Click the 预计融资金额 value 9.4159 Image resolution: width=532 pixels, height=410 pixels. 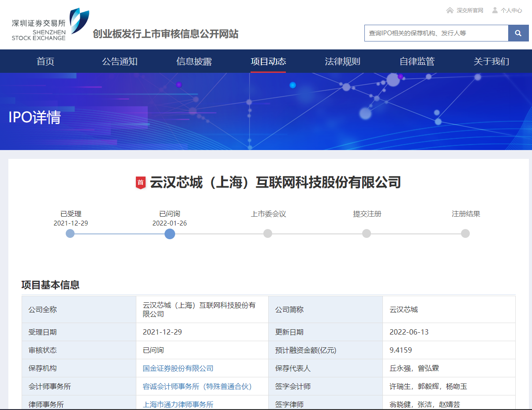click(x=401, y=350)
